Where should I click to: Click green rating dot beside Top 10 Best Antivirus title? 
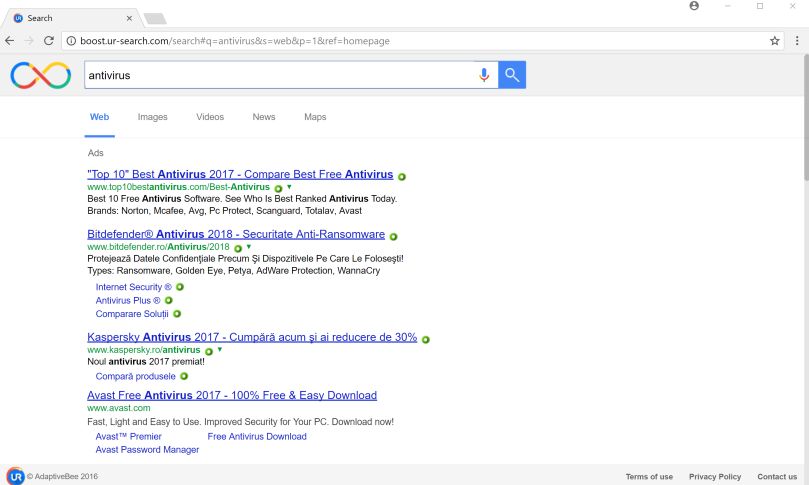pos(402,176)
